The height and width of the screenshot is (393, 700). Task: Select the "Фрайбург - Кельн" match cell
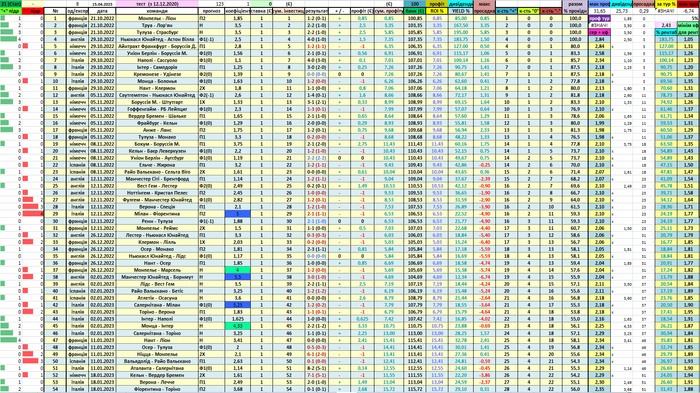[157, 123]
